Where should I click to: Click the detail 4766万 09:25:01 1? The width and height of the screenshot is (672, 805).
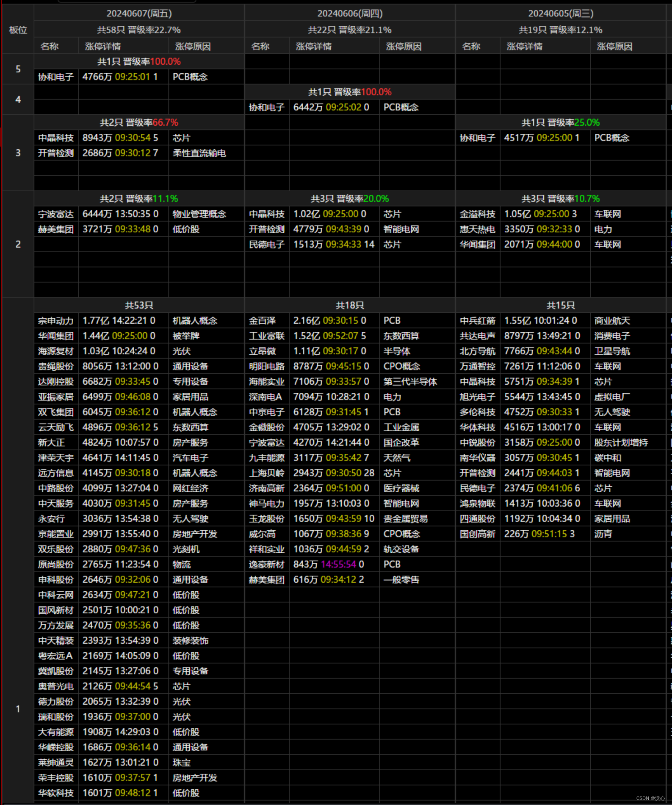(x=120, y=77)
